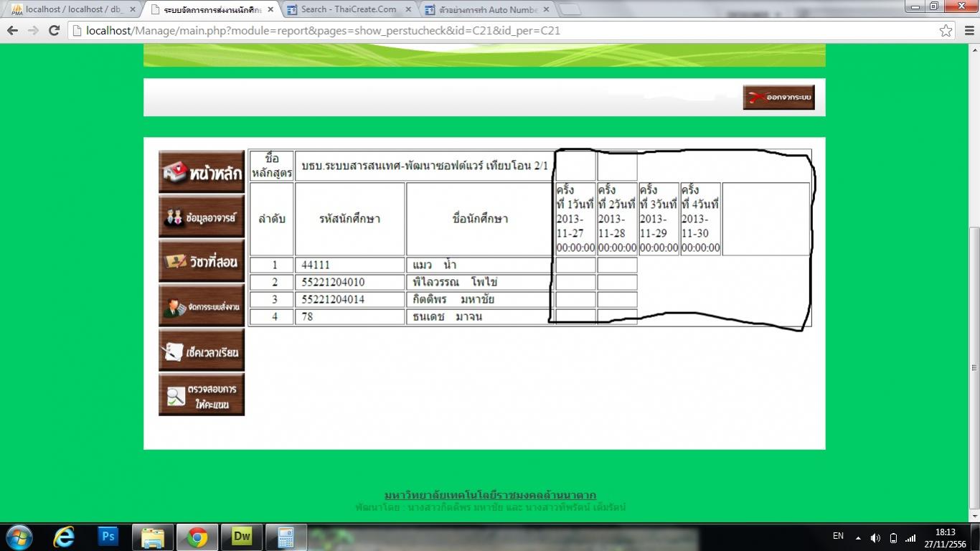This screenshot has width=980, height=551.
Task: Click the ครั้งที่ 2 2013-11-28 header cell
Action: coord(617,219)
